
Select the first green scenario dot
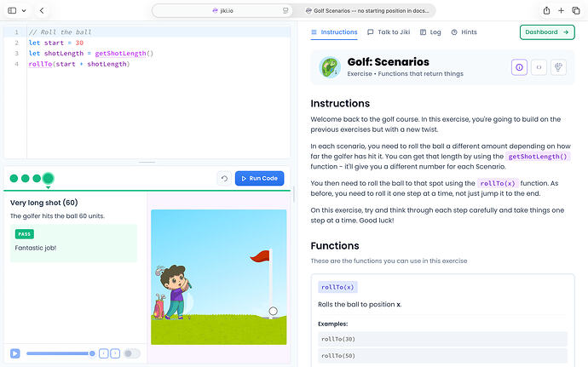pyautogui.click(x=14, y=179)
